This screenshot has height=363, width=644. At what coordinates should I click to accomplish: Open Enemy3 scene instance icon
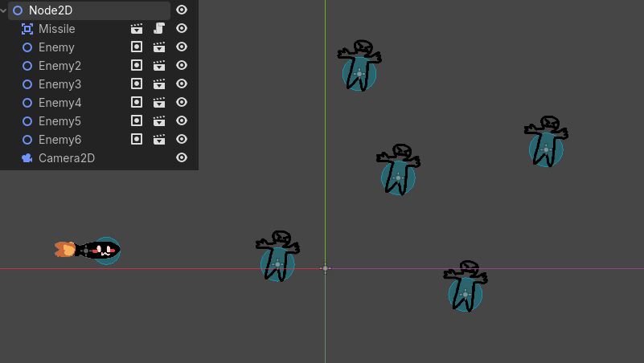pyautogui.click(x=159, y=84)
